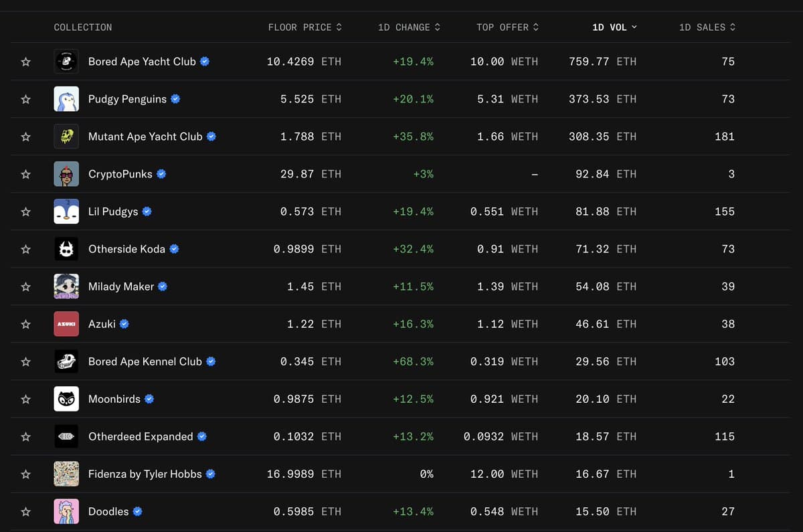Click the 29.87 ETH CryptoPunks floor price
Viewport: 803px width, 532px height.
click(x=310, y=174)
